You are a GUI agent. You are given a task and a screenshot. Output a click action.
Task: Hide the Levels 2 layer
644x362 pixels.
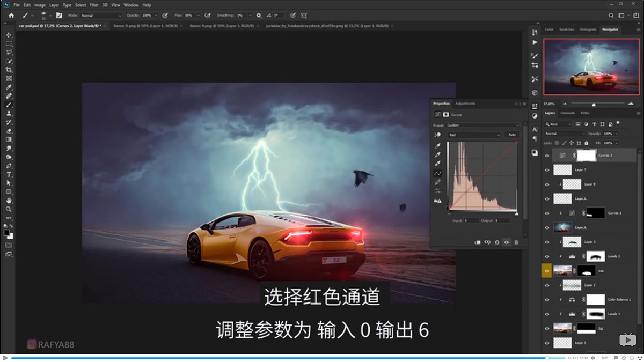coord(547,256)
